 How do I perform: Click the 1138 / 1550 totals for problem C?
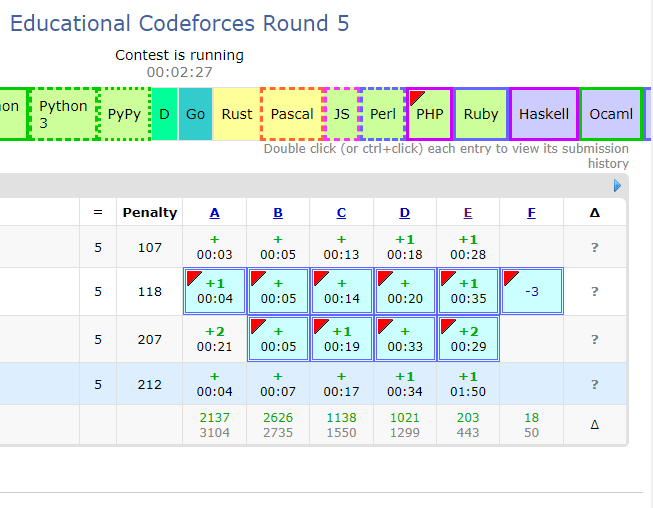click(x=341, y=425)
